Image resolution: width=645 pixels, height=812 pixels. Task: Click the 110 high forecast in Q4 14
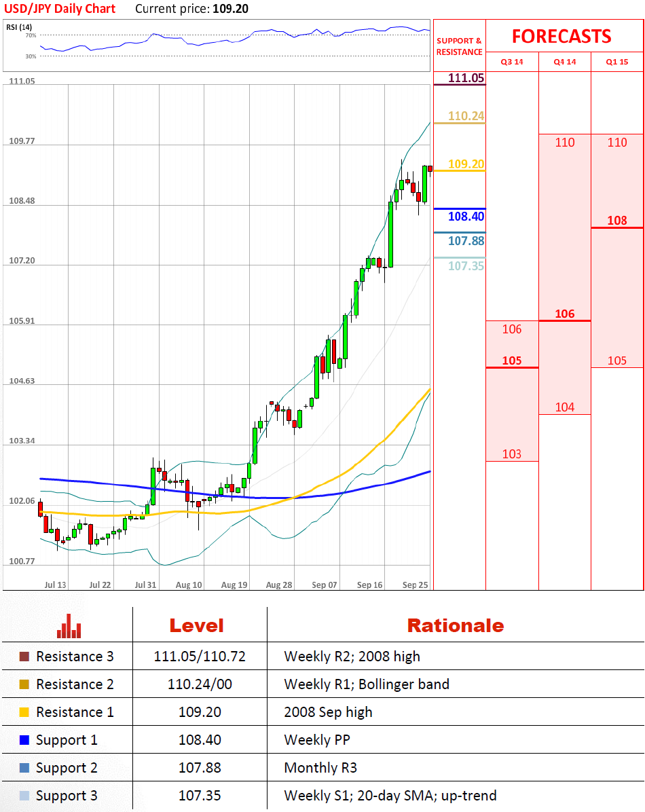pyautogui.click(x=565, y=143)
